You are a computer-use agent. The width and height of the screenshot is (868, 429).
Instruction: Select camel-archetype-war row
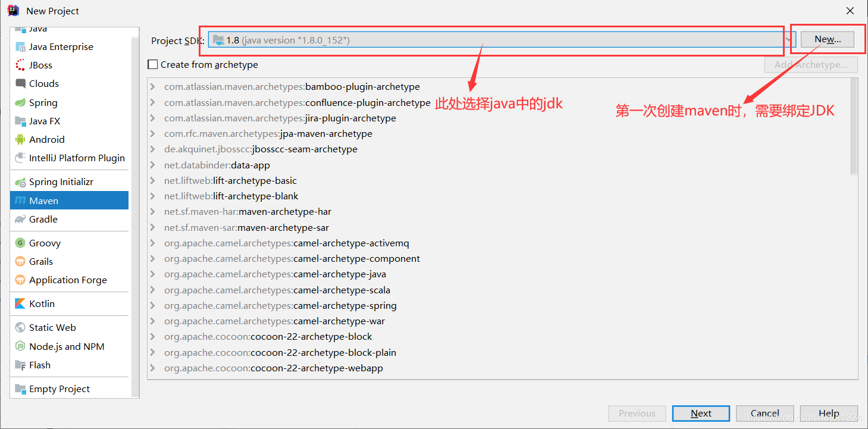499,321
